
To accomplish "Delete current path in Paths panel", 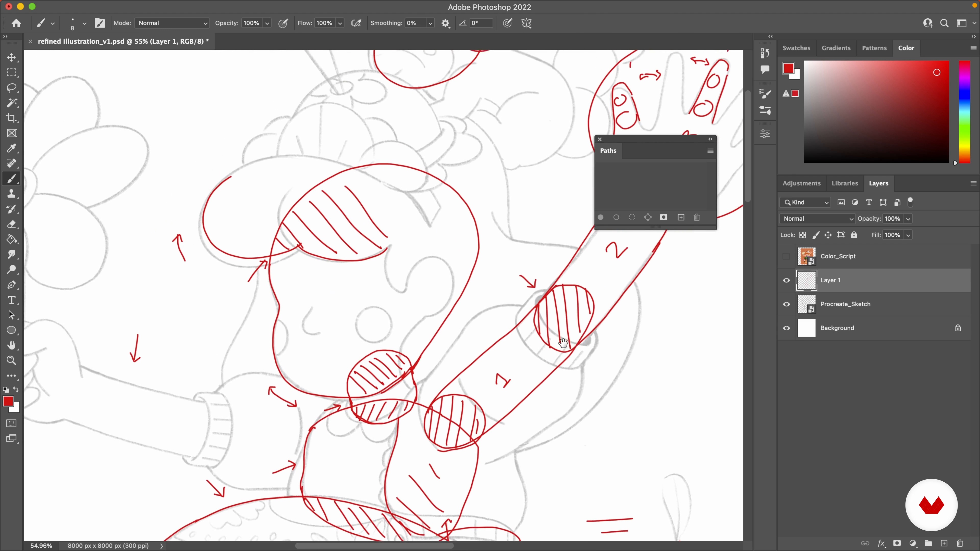I will tap(697, 218).
